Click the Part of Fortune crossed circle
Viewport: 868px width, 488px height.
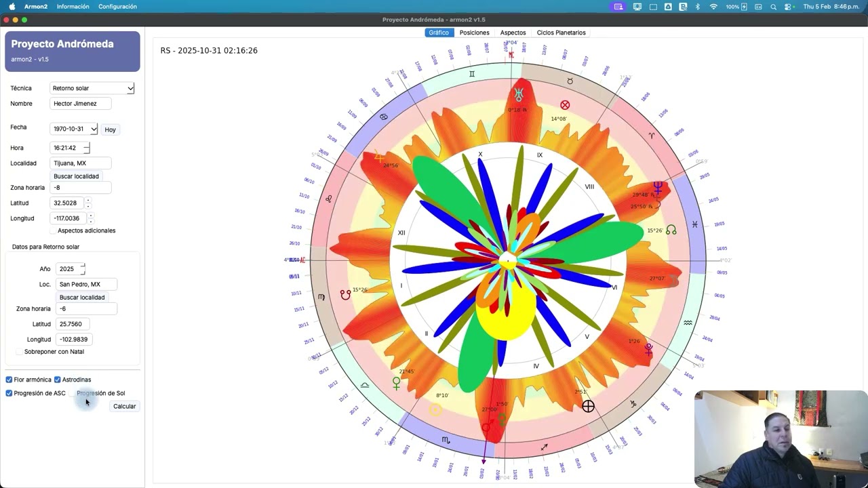coord(565,105)
